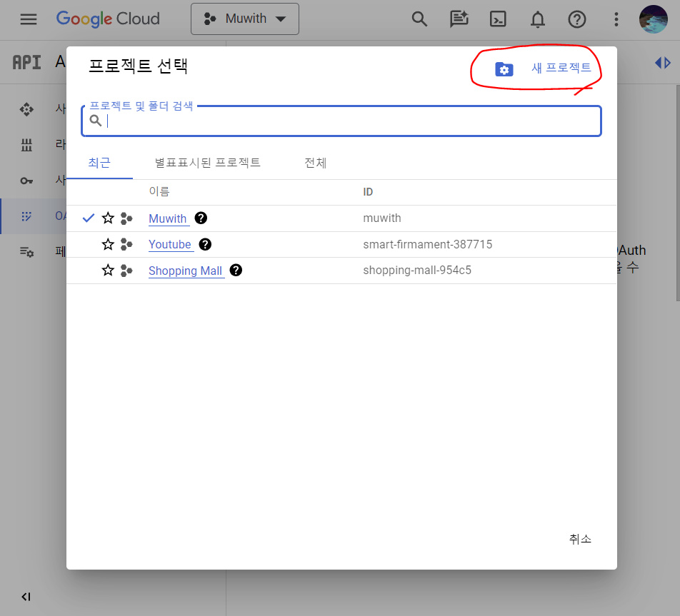Click the background page vertical scrollbar
This screenshot has width=680, height=616.
pos(678,193)
